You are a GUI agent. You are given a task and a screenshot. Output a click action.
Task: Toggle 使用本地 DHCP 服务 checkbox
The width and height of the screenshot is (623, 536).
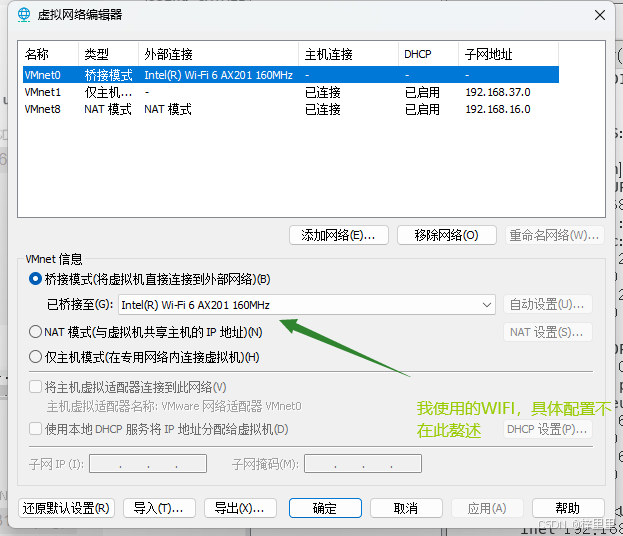tap(35, 429)
